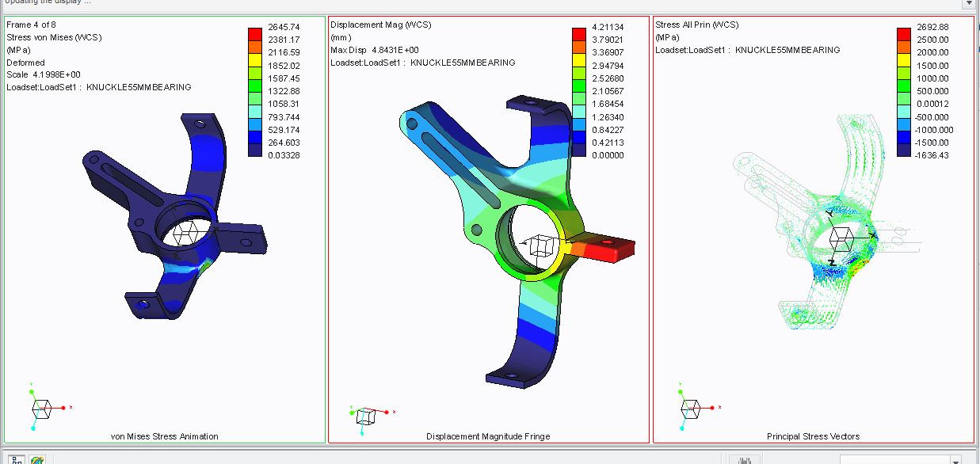Viewport: 980px width, 464px height.
Task: Click the 'Scale 4.1998E+00' text
Action: click(x=44, y=75)
